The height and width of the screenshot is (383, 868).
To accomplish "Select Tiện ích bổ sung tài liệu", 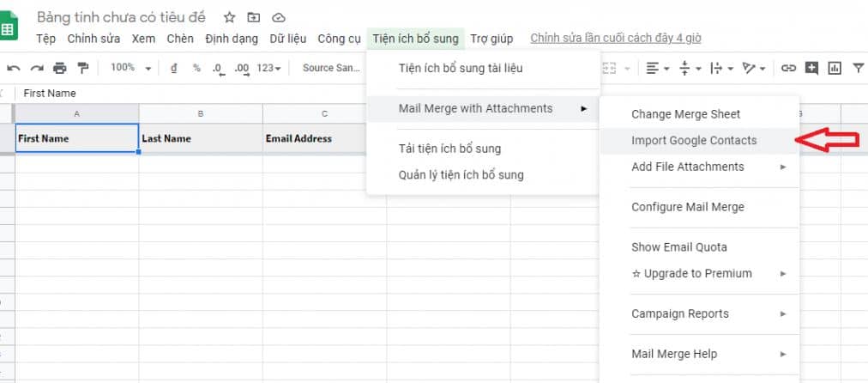I will [x=483, y=69].
